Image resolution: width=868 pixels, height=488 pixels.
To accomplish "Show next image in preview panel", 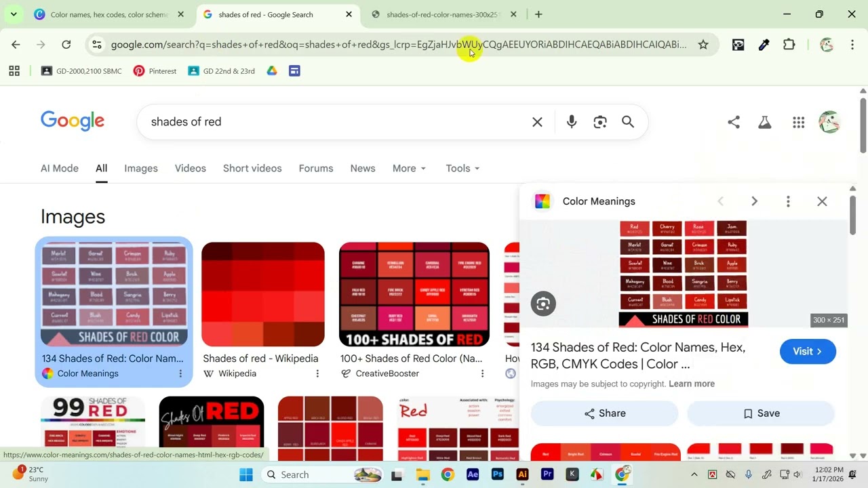I will pos(754,201).
